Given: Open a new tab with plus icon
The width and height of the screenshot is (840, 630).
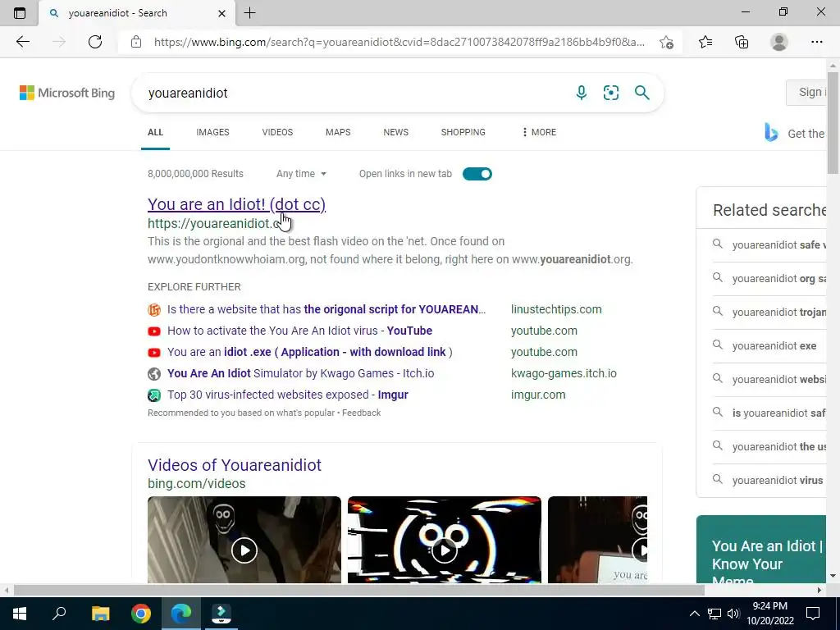Looking at the screenshot, I should 249,13.
